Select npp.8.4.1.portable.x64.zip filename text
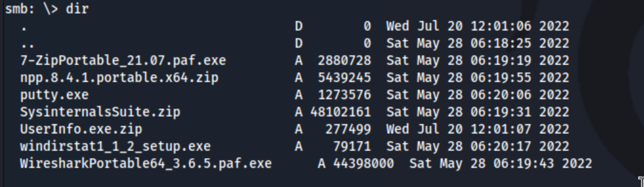Viewport: 644px width, 187px height. click(x=119, y=78)
